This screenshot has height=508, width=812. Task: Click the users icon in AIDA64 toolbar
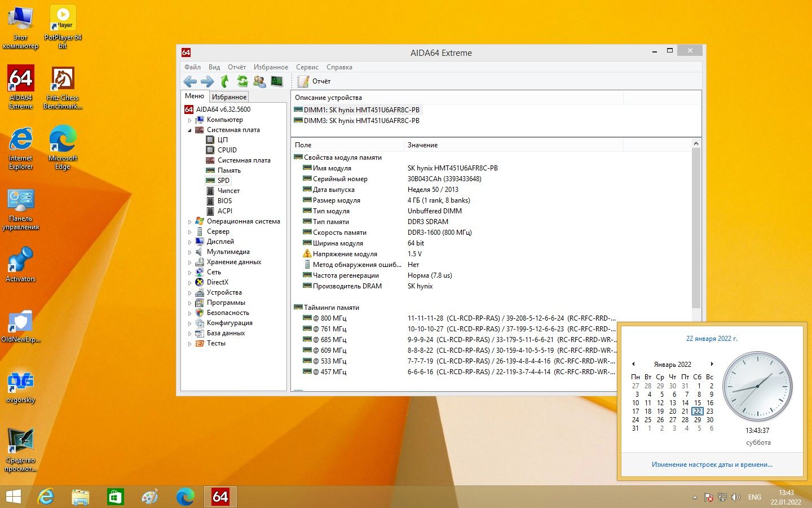[x=259, y=81]
